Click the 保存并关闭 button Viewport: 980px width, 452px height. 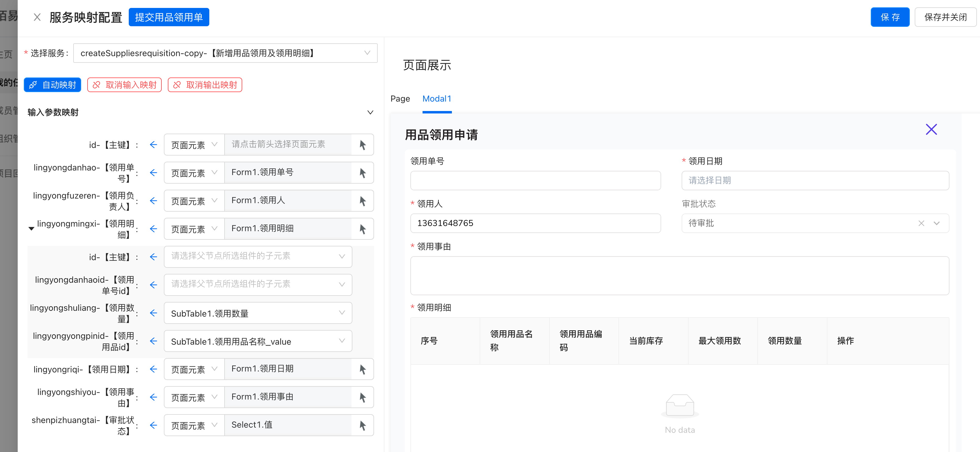point(946,17)
